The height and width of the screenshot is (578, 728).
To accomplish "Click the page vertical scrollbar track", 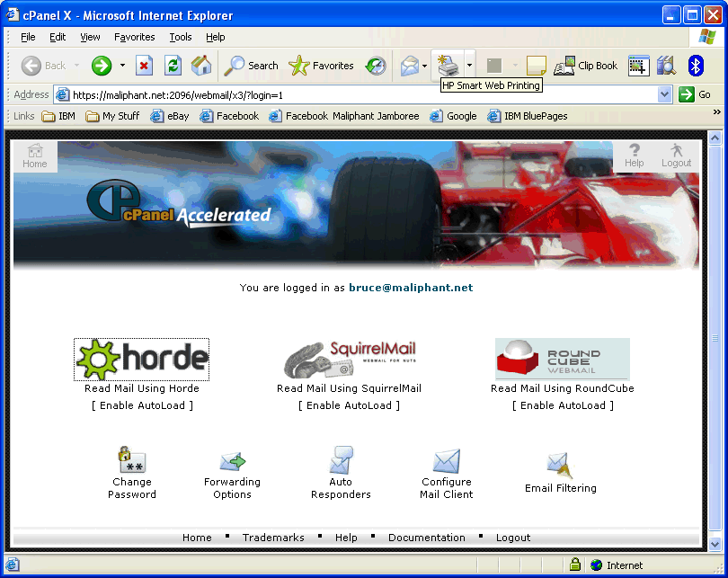I will coord(715,405).
